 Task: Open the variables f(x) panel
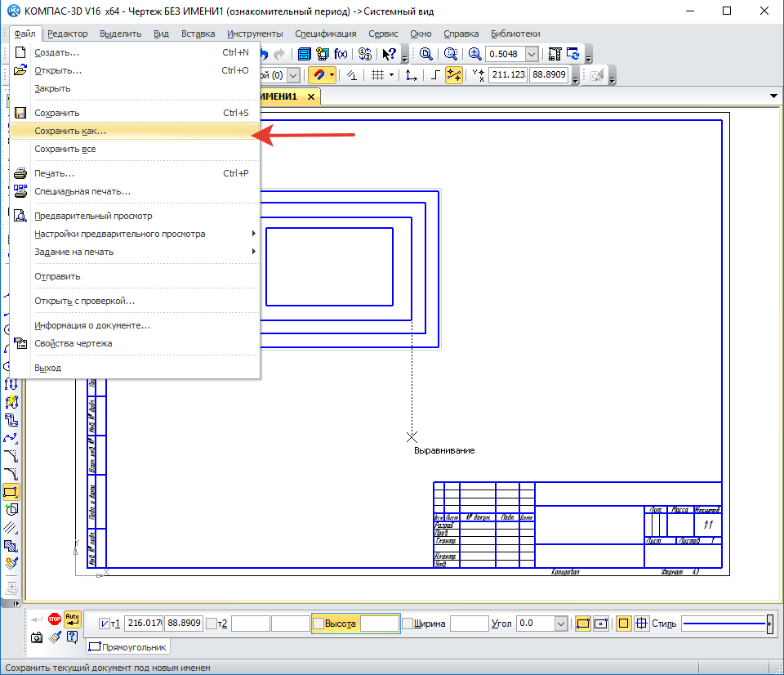point(341,54)
